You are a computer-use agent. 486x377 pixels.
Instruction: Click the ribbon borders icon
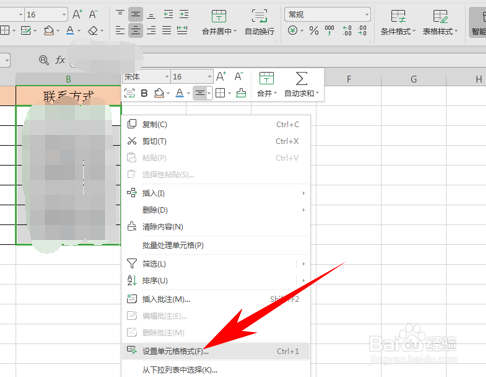(x=5, y=31)
